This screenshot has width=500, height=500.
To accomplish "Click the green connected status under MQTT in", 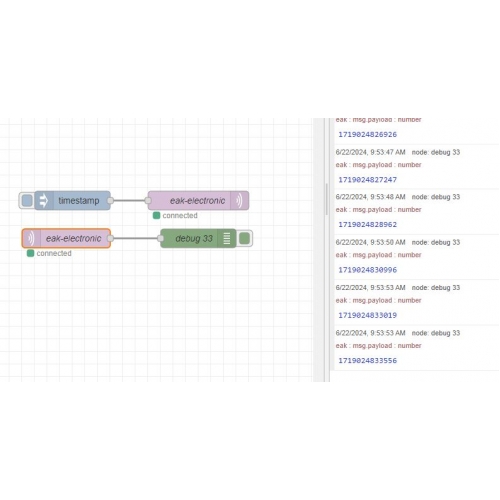I will pos(49,253).
